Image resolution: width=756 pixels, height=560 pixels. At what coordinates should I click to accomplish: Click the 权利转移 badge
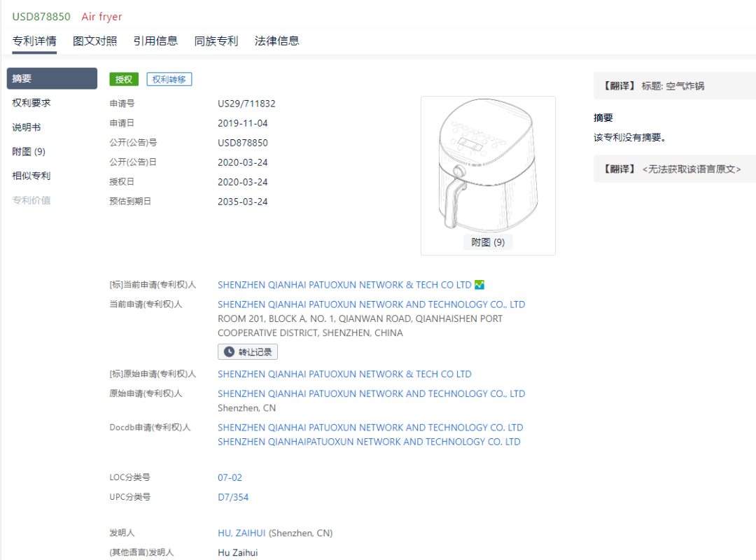[x=169, y=79]
